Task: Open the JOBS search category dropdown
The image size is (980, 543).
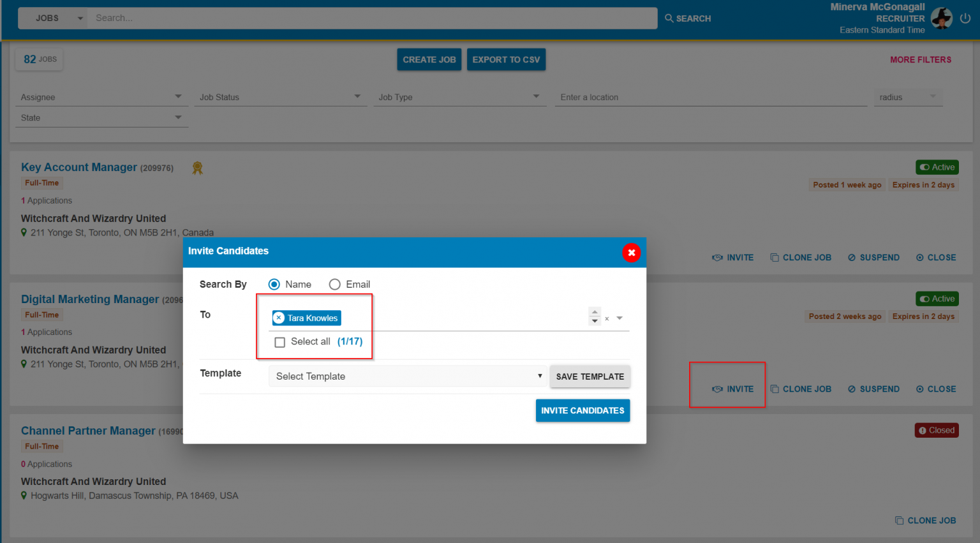Action: pos(53,19)
